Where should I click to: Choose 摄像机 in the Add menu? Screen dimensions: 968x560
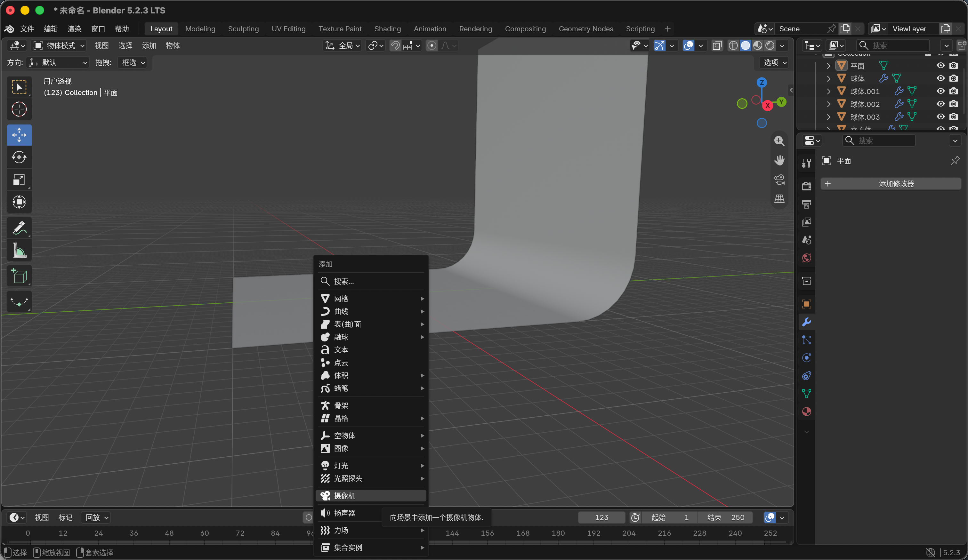point(371,495)
